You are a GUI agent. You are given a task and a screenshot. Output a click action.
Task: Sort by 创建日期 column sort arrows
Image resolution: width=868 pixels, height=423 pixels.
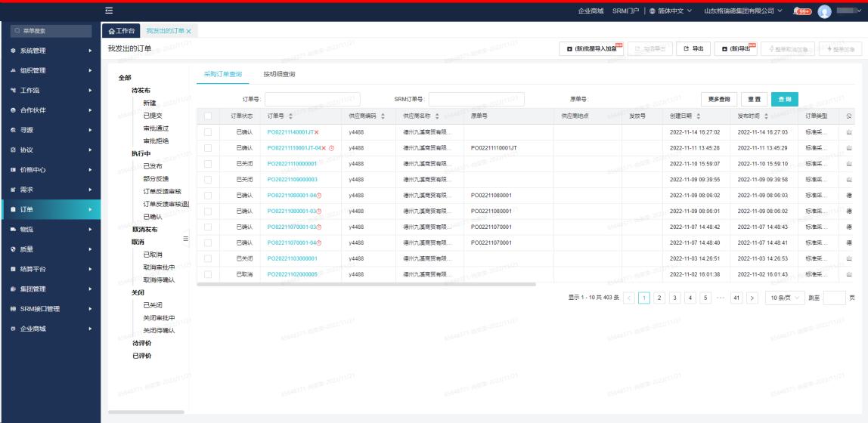click(698, 116)
